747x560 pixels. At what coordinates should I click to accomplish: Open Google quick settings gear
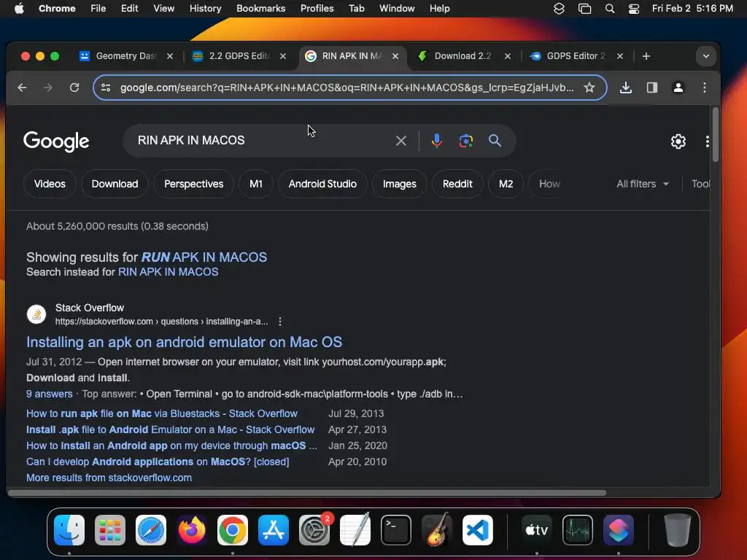(x=678, y=141)
